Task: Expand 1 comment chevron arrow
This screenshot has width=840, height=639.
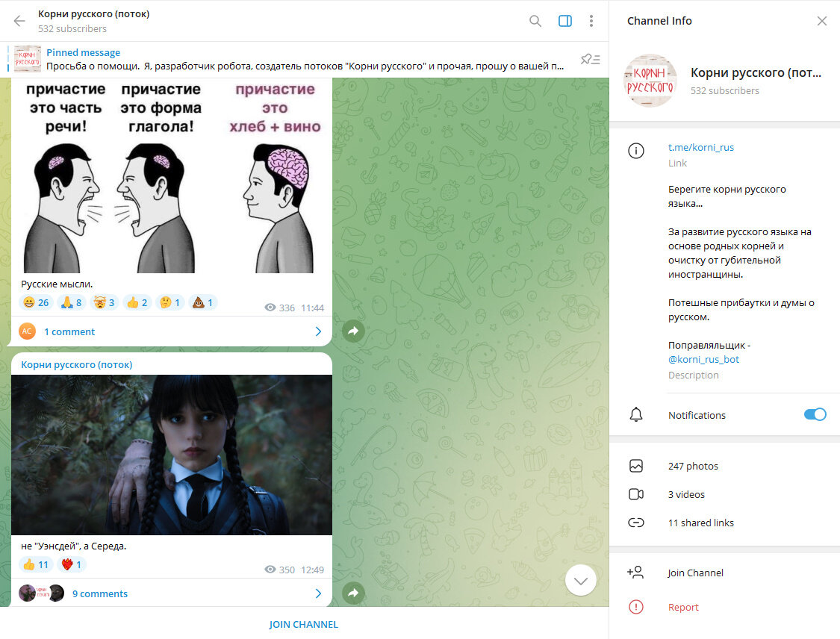Action: click(x=318, y=331)
